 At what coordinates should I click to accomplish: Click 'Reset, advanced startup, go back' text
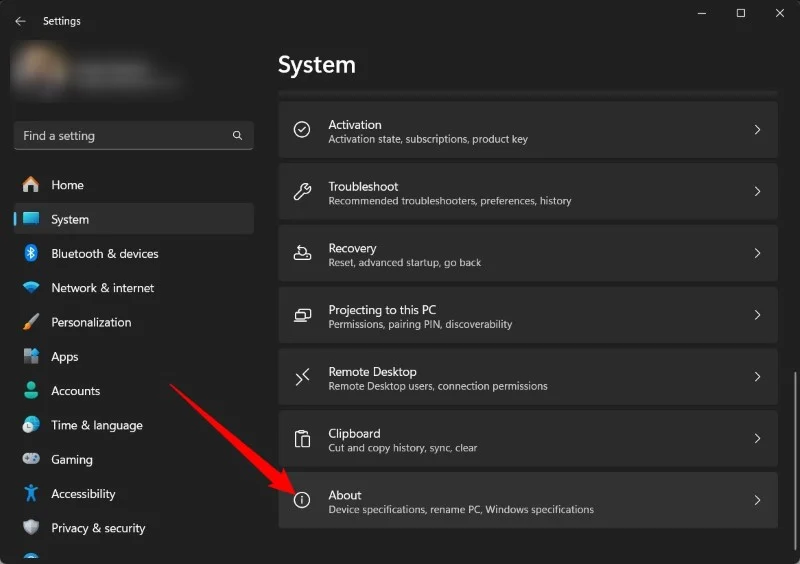404,262
